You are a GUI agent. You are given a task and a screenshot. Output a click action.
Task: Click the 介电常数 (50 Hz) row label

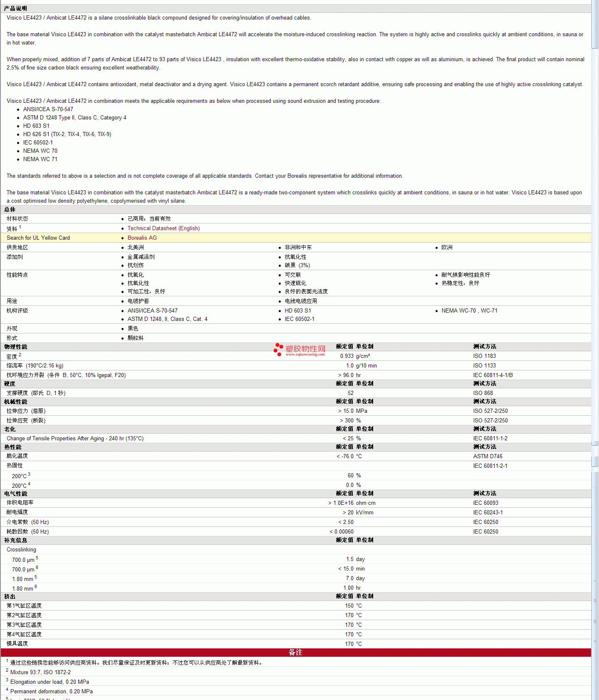coord(27,522)
